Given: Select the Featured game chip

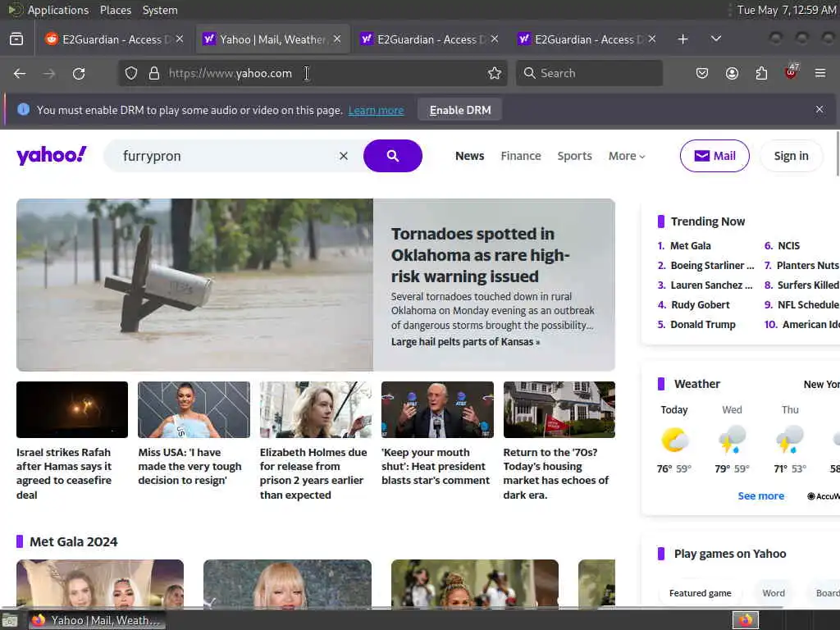Looking at the screenshot, I should [701, 593].
